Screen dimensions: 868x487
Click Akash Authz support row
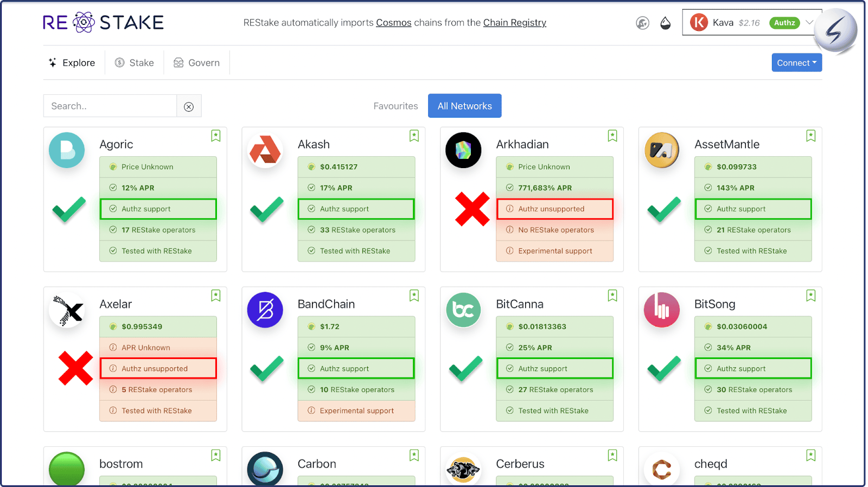click(356, 209)
